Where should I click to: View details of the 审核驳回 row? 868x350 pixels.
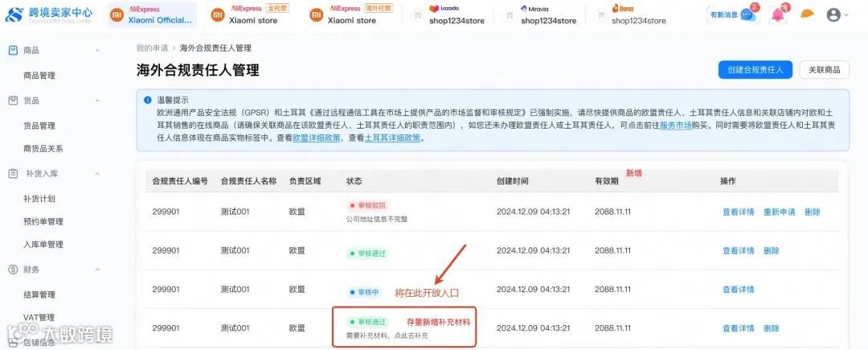(x=738, y=212)
